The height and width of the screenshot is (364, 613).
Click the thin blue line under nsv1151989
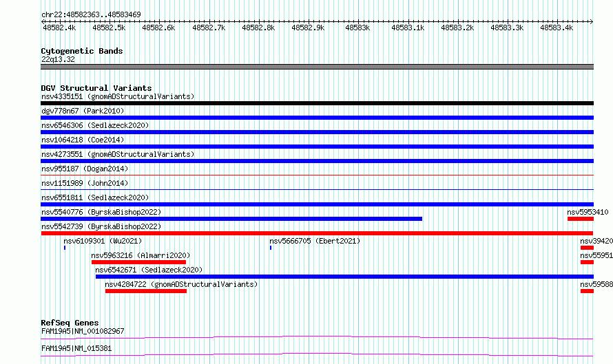tap(317, 189)
